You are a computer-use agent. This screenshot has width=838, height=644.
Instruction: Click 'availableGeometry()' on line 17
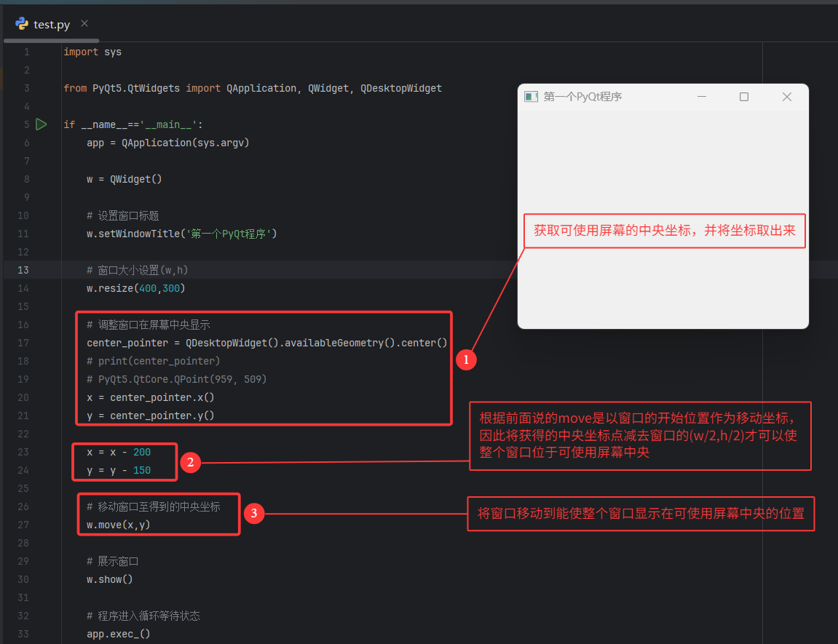[x=340, y=343]
